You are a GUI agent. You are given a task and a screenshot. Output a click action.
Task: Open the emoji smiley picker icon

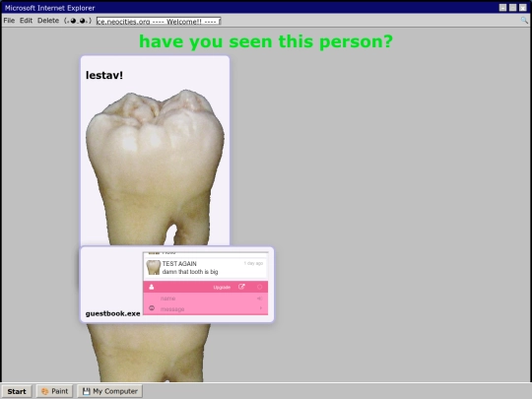[x=152, y=308]
